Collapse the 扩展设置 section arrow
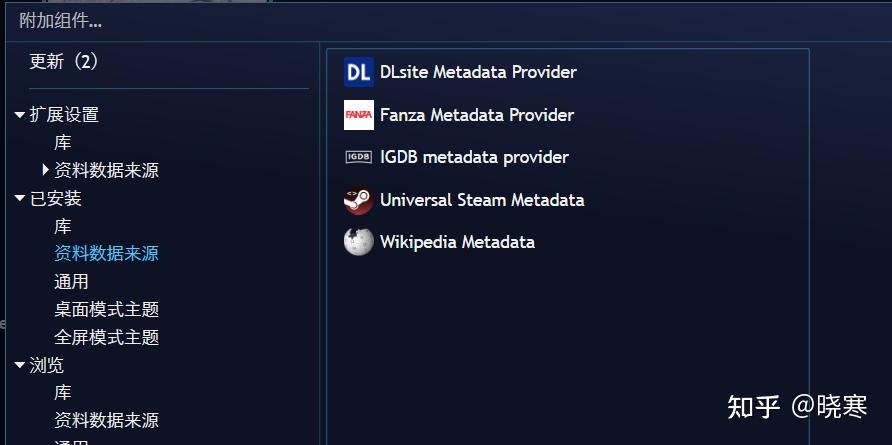Viewport: 892px width, 445px height. [x=20, y=115]
